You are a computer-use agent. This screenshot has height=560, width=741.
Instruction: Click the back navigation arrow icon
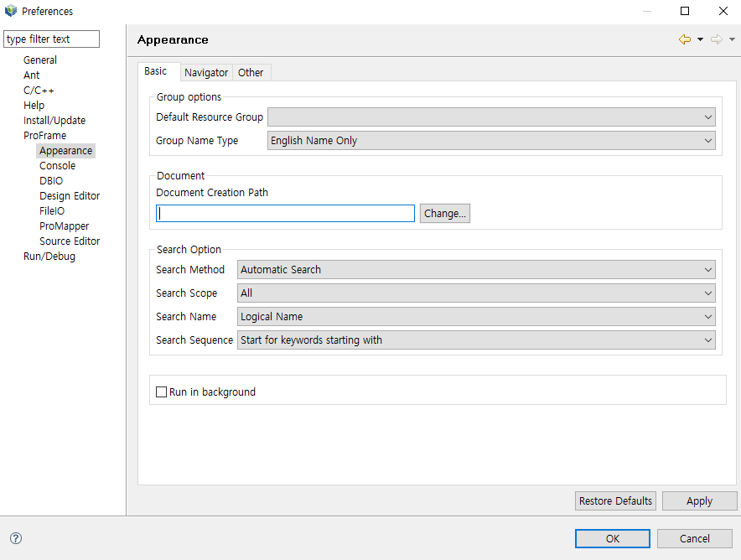click(685, 39)
